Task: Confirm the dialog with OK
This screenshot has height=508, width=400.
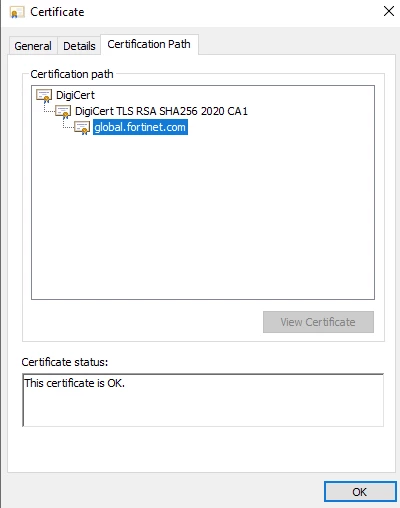Action: 360,492
